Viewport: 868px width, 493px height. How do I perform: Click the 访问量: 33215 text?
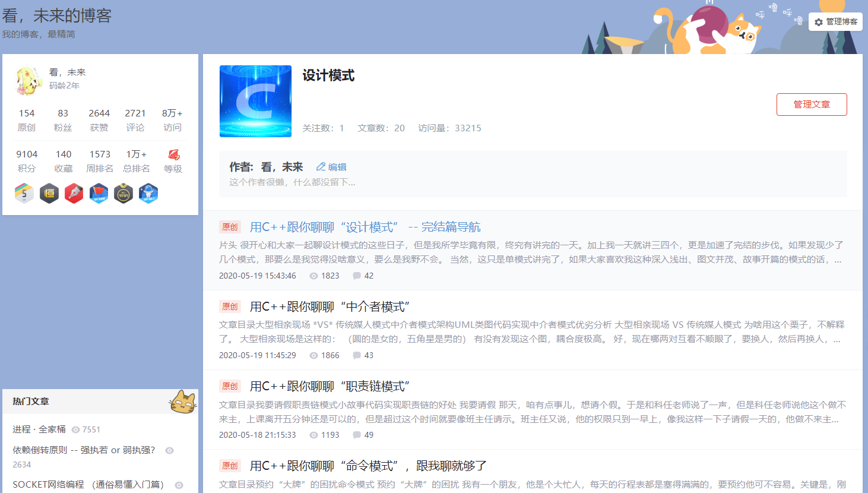449,128
